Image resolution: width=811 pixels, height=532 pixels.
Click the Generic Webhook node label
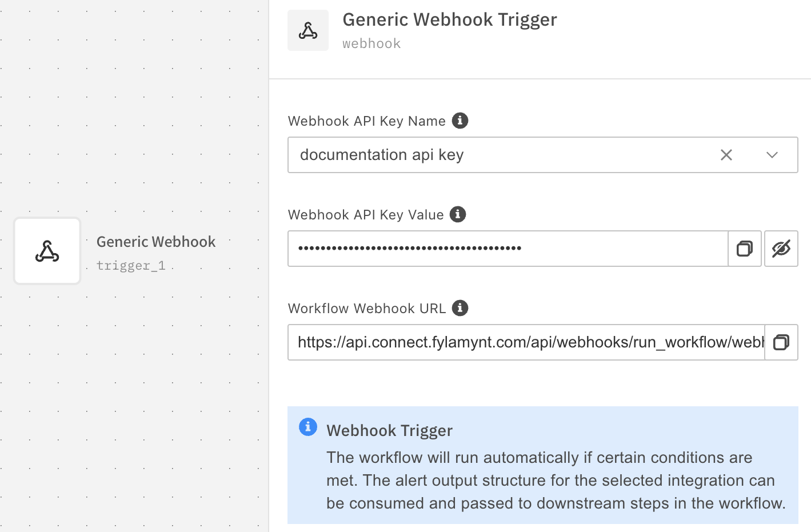[x=156, y=242]
